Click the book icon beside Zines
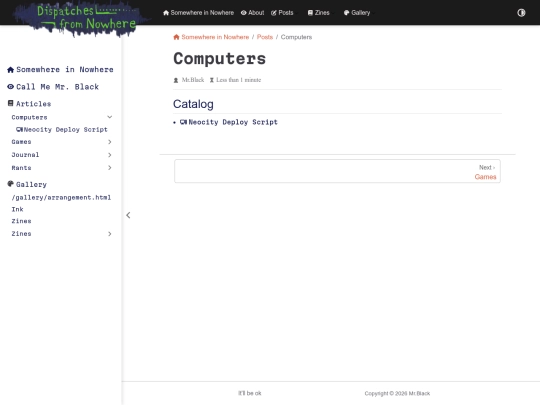The width and height of the screenshot is (540, 405). pos(310,13)
